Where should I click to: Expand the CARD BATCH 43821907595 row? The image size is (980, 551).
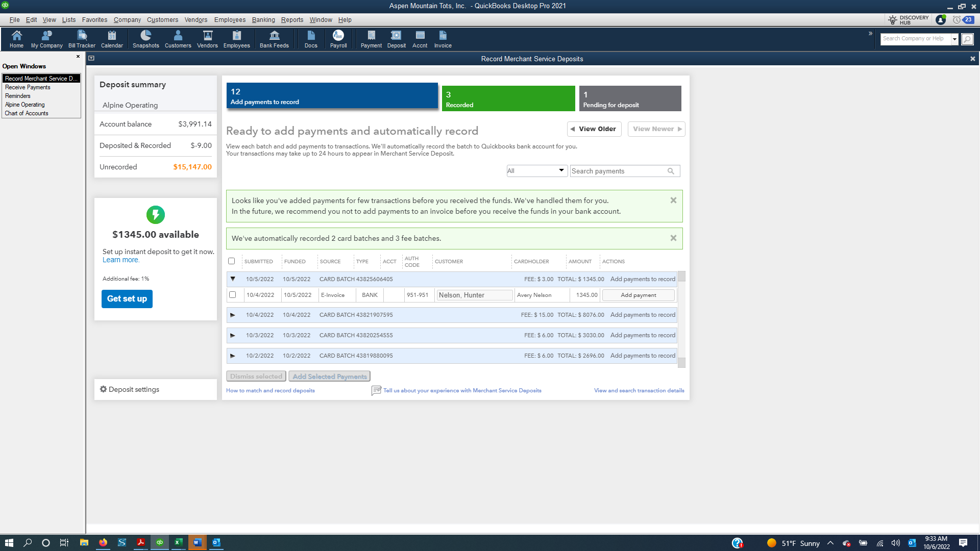233,315
